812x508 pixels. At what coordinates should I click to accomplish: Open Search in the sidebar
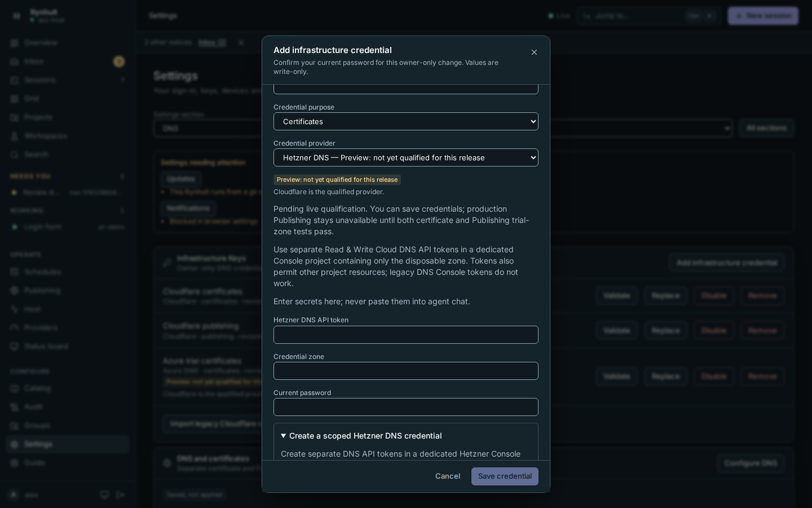pos(68,155)
